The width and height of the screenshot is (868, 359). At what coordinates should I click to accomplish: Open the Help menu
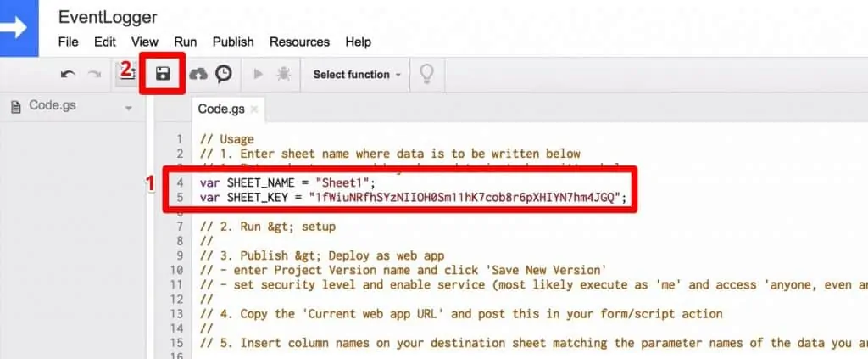[x=359, y=42]
